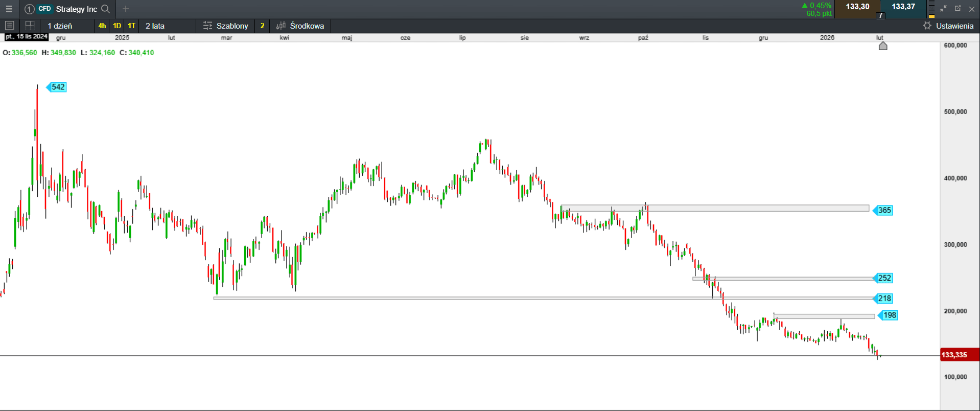Image resolution: width=980 pixels, height=411 pixels.
Task: Select the Strategy Inc chart tab
Action: pos(76,9)
